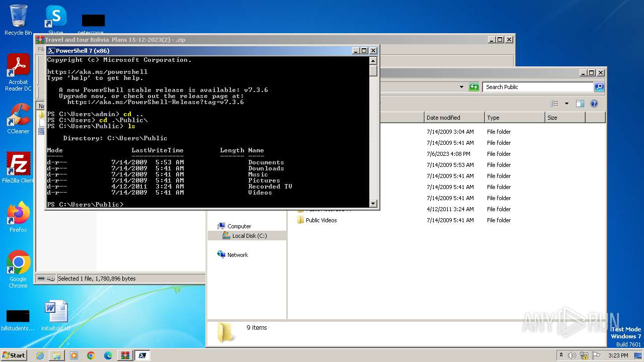This screenshot has width=644, height=362.
Task: Show hidden tray icons arrow
Action: (561, 355)
